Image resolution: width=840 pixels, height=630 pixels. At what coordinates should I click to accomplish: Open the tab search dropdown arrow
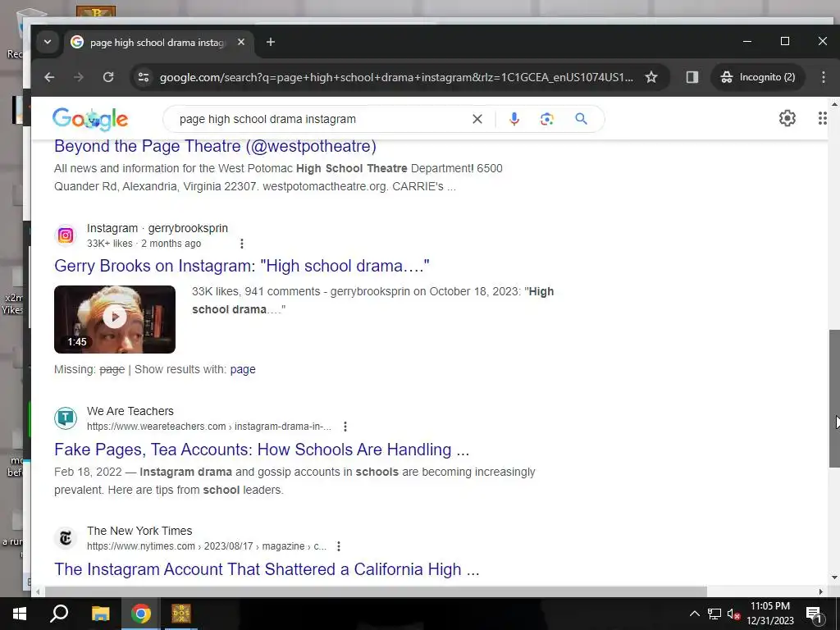click(47, 42)
